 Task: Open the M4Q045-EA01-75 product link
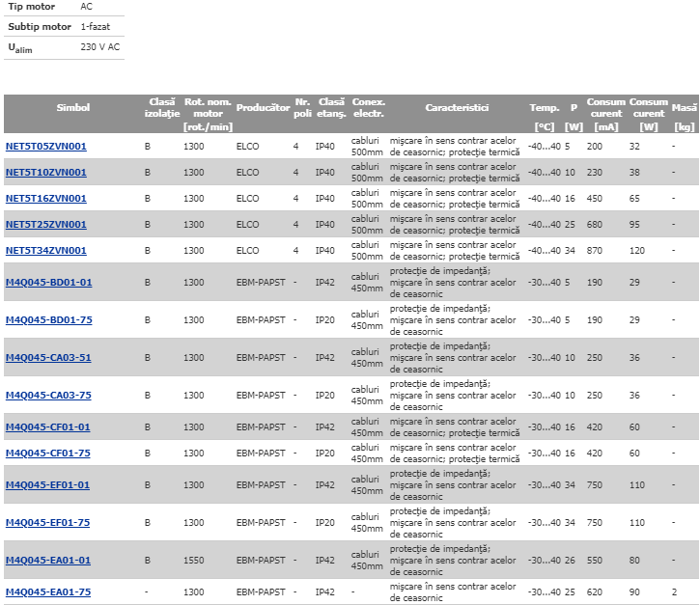coord(47,592)
